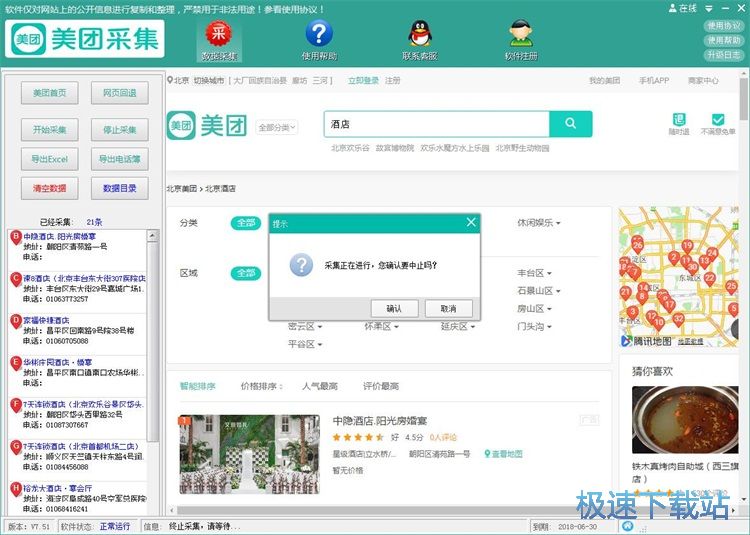
Task: Click the 导出Excel button
Action: click(x=49, y=159)
